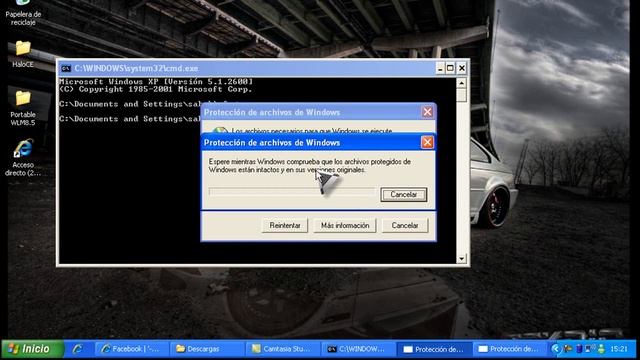
Task: Click the network computers tray icon
Action: [x=589, y=349]
